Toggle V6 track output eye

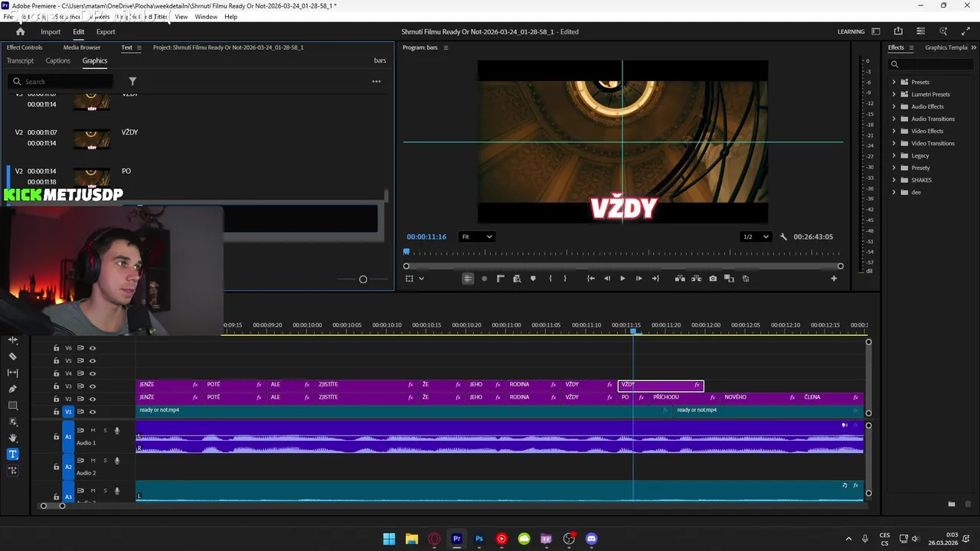[93, 348]
